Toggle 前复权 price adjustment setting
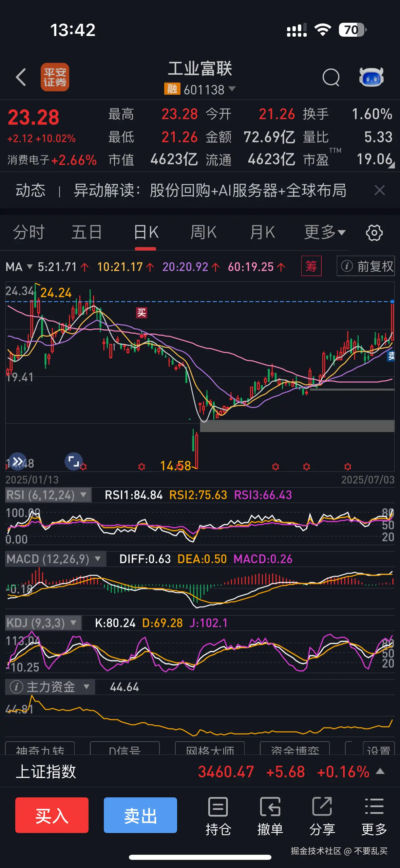This screenshot has width=400, height=868. pos(366,266)
